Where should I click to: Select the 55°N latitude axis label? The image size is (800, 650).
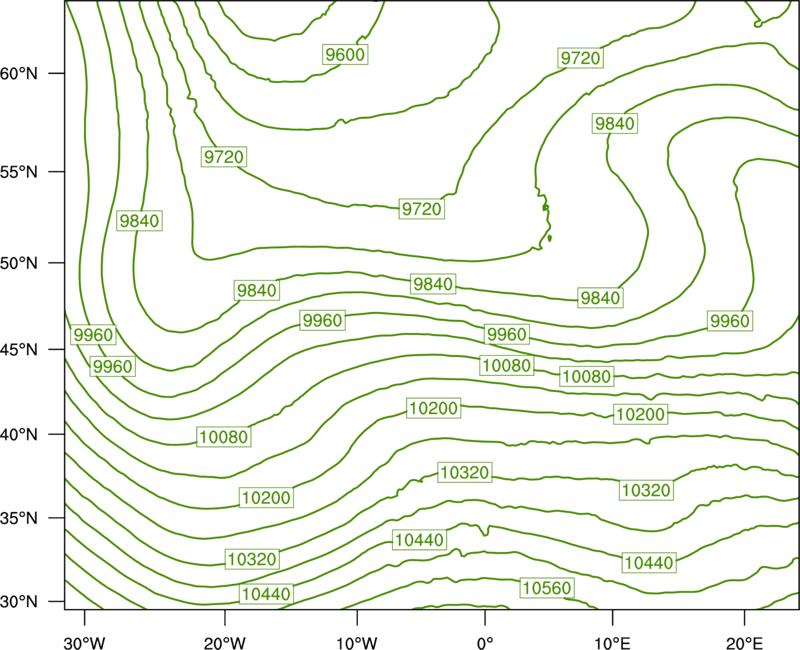(x=19, y=172)
